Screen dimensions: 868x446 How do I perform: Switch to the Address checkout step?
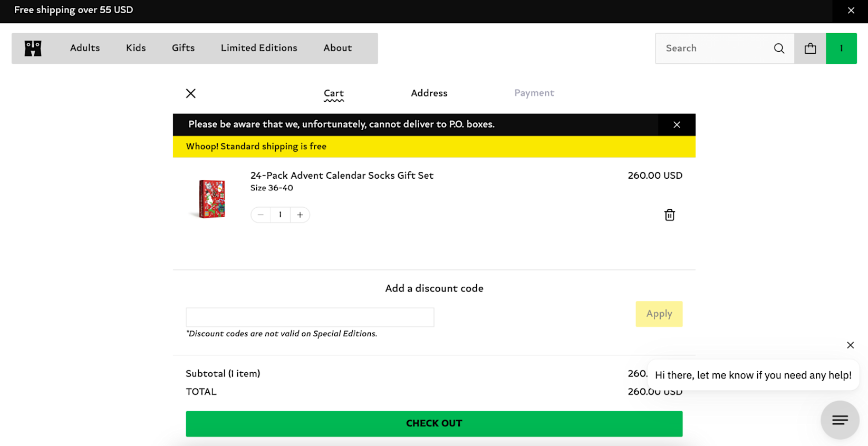[x=429, y=93]
